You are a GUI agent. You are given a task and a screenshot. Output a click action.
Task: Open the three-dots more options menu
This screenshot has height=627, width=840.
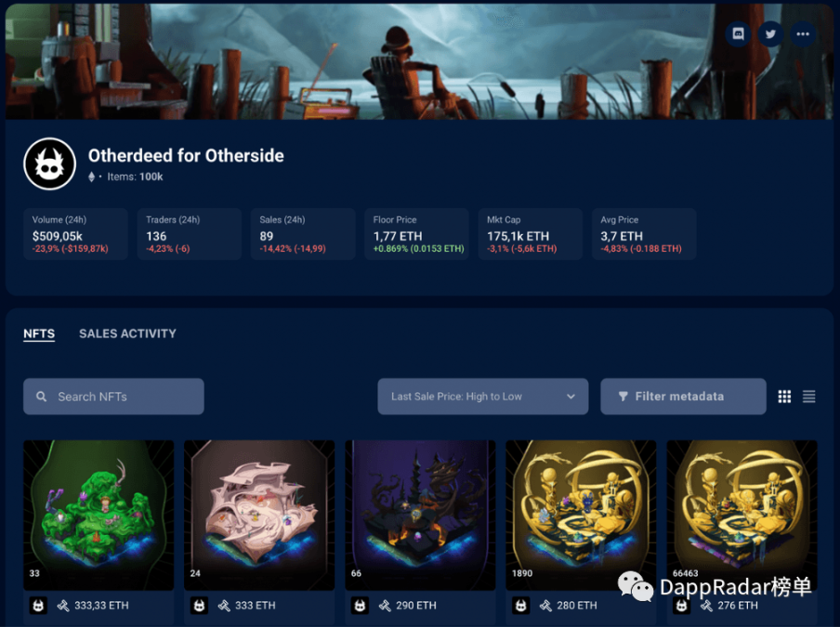(x=803, y=33)
